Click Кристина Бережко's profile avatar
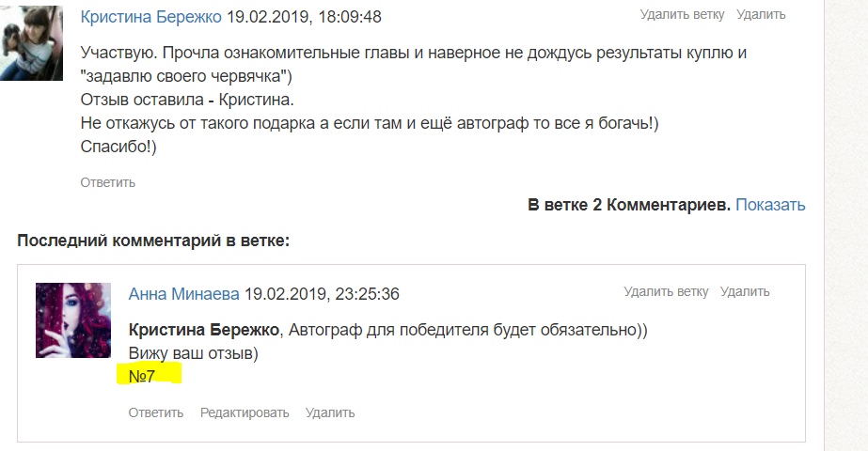Image resolution: width=868 pixels, height=451 pixels. [x=32, y=42]
